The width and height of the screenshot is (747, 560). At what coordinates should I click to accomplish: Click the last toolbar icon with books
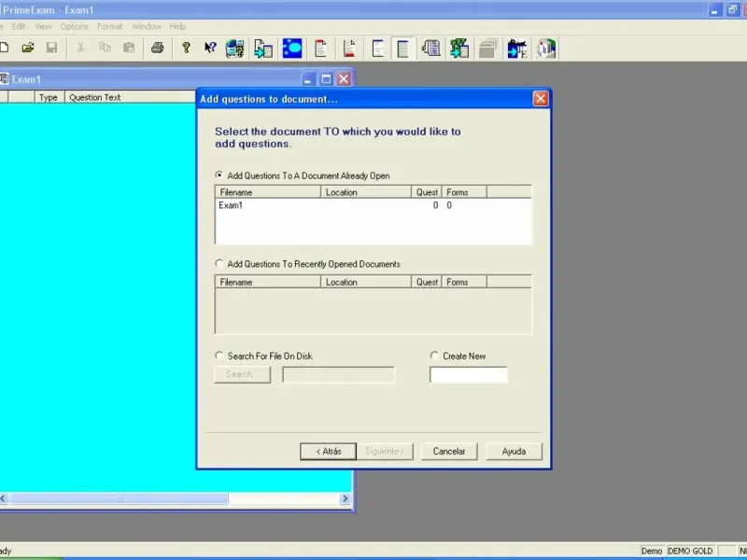pos(546,49)
